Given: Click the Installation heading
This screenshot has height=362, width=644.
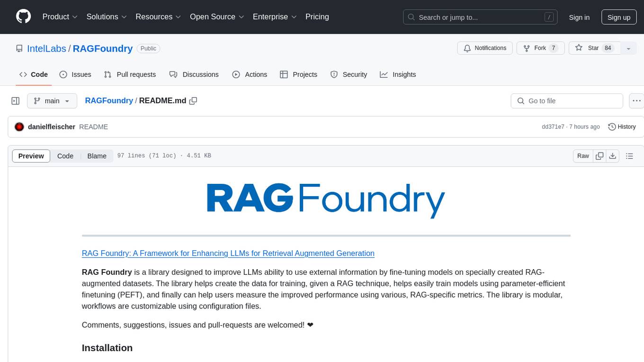Looking at the screenshot, I should [107, 348].
